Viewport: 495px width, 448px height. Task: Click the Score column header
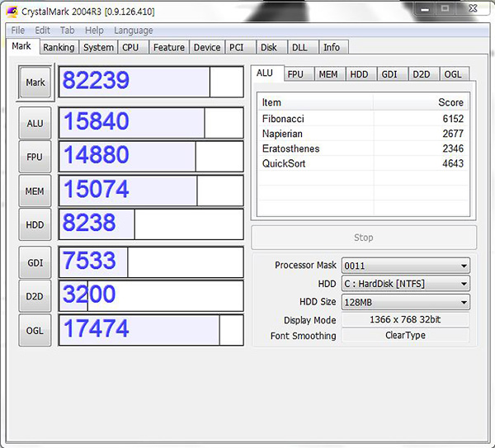click(421, 102)
